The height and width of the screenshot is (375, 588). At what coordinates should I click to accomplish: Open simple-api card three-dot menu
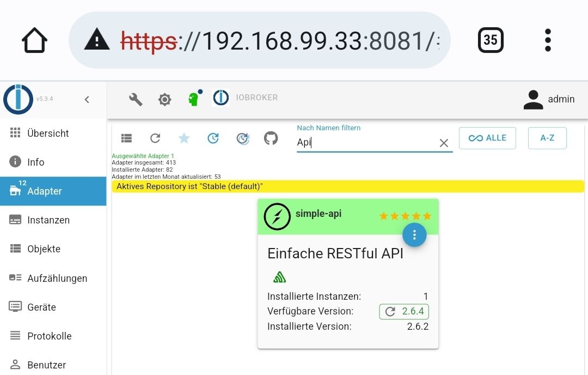pos(414,235)
